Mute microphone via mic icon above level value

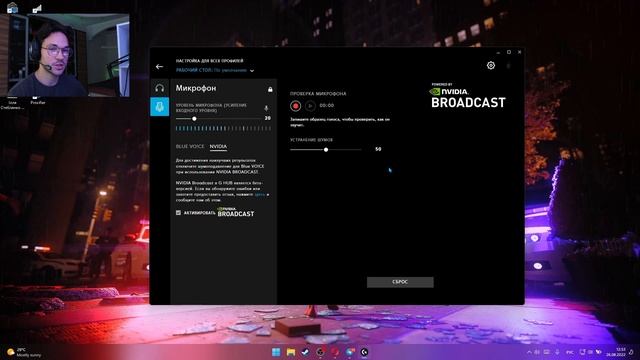[x=266, y=108]
